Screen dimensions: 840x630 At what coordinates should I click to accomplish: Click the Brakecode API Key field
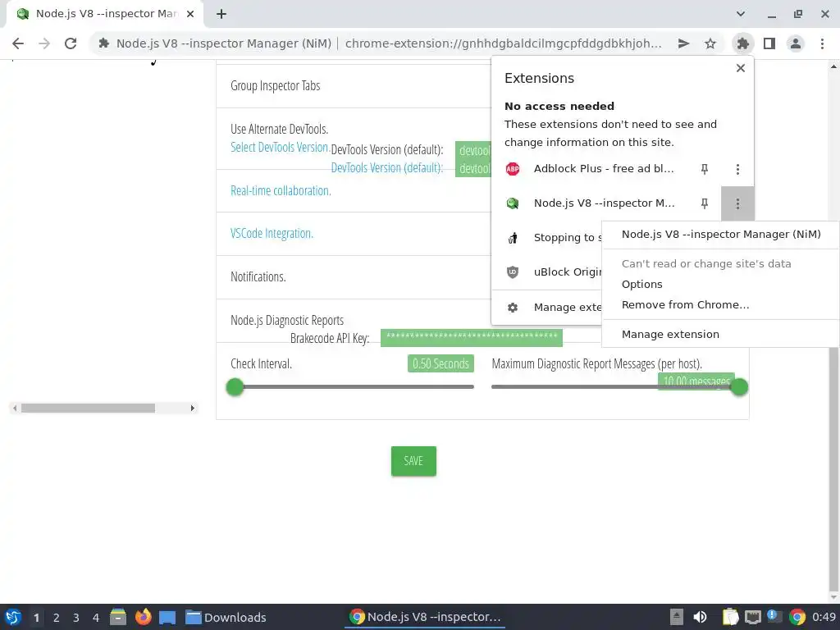click(472, 337)
